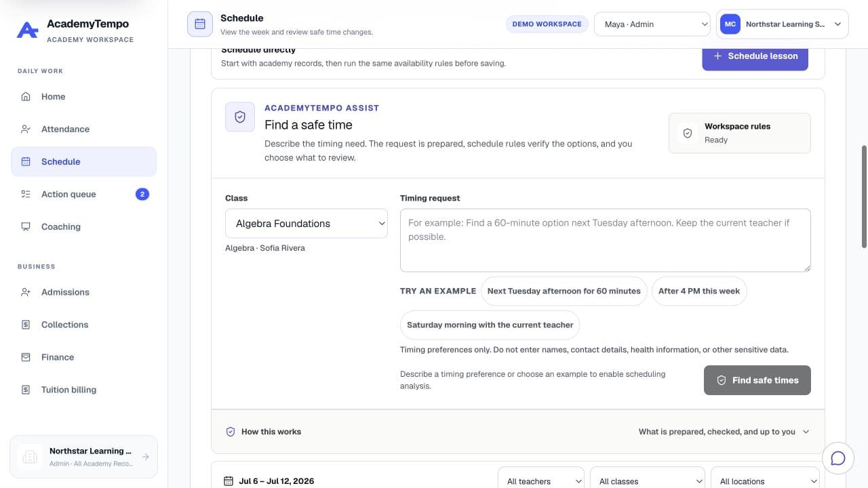Click the Finance archive icon
868x488 pixels.
point(26,357)
